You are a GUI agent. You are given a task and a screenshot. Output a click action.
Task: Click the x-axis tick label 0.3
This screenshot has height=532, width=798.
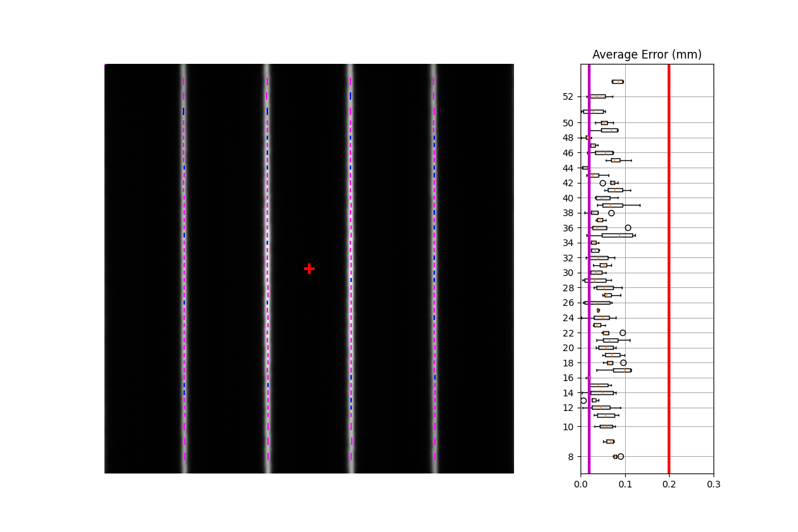(713, 485)
